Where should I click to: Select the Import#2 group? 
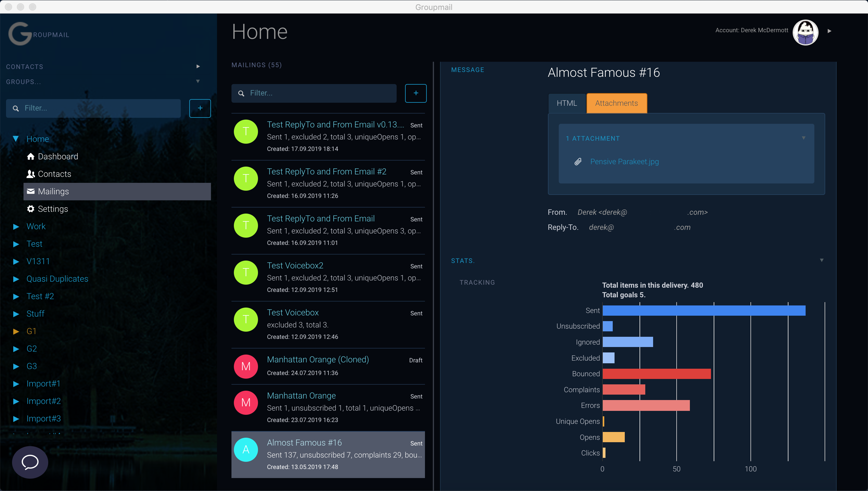click(x=43, y=401)
